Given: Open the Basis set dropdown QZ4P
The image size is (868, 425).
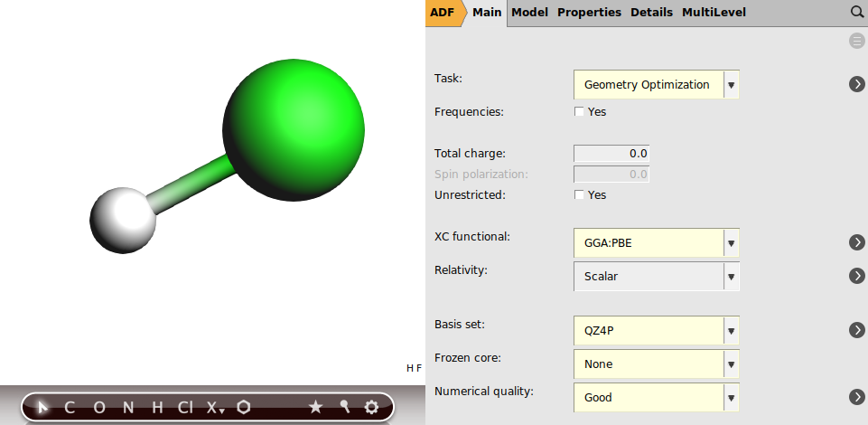Looking at the screenshot, I should click(657, 331).
